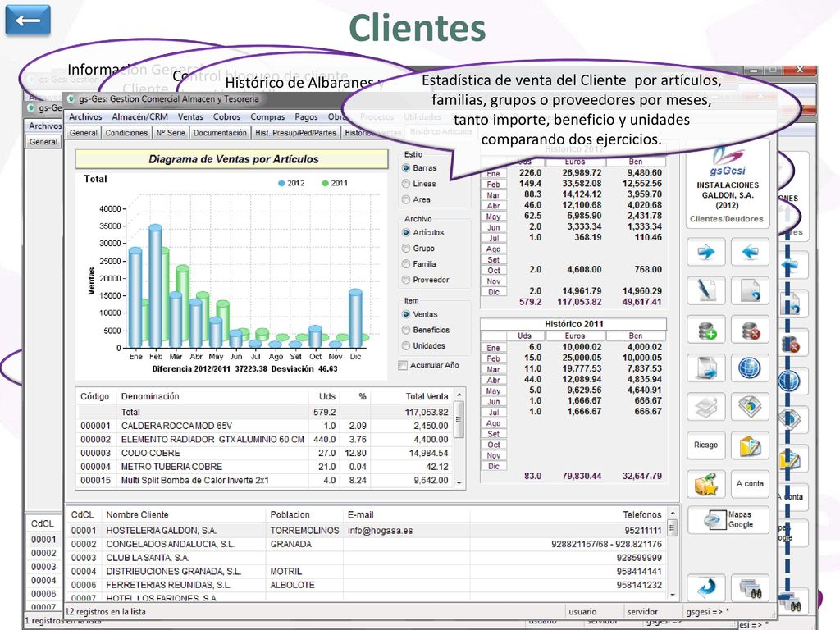Select client HOSTELERIA GALDON, S.A.

click(x=367, y=531)
